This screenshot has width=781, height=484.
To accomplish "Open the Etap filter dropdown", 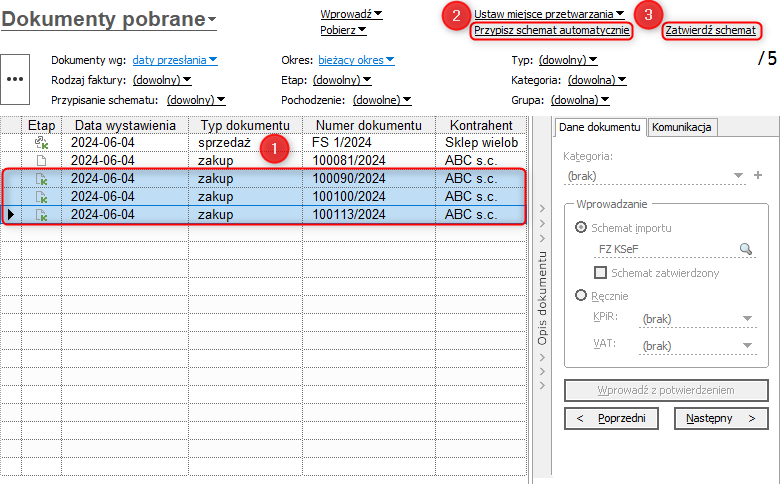I will coord(342,80).
